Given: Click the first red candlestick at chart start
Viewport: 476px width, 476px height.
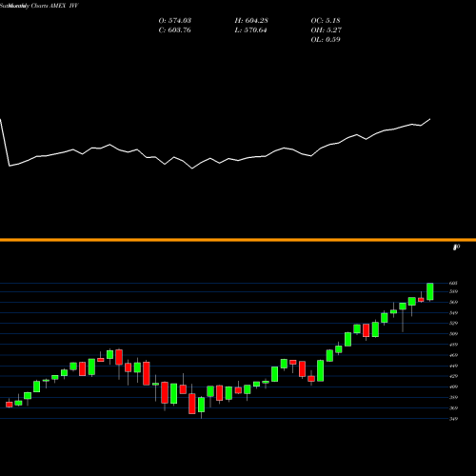Looking at the screenshot, I should 10,405.
